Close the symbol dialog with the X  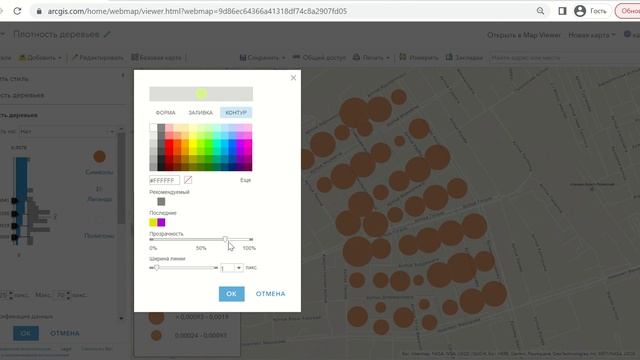[293, 78]
